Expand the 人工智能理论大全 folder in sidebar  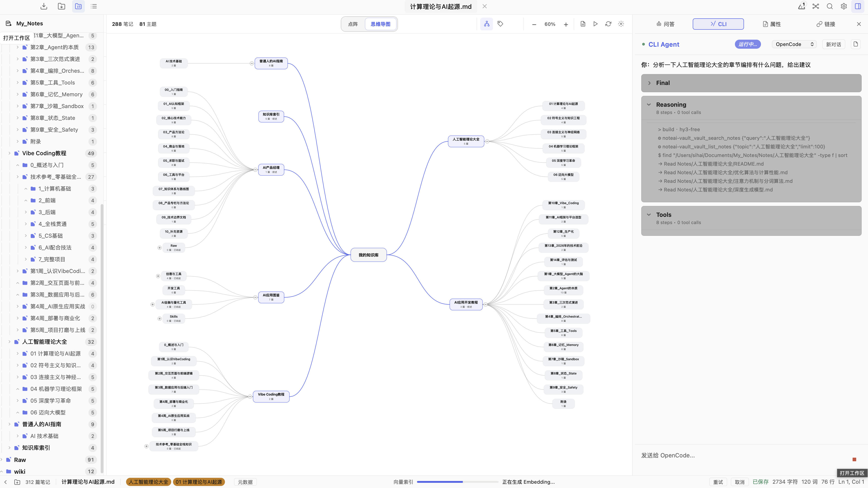9,342
